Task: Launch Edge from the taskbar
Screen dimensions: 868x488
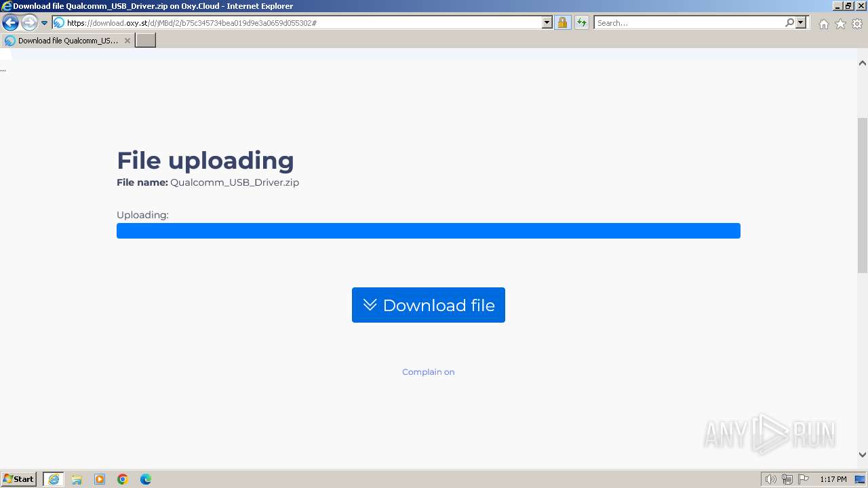Action: coord(146,479)
